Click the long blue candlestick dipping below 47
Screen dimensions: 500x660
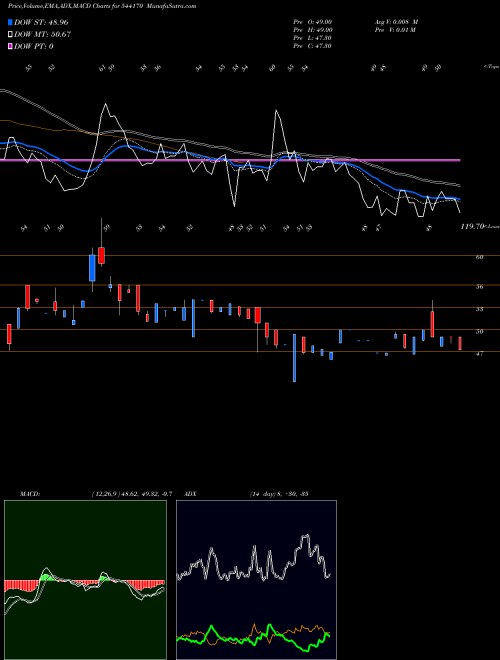tap(294, 358)
